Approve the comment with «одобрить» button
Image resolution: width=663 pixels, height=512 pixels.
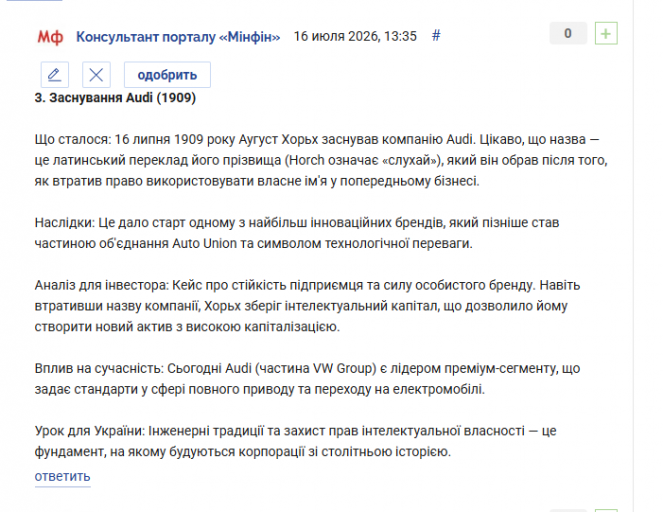(167, 75)
